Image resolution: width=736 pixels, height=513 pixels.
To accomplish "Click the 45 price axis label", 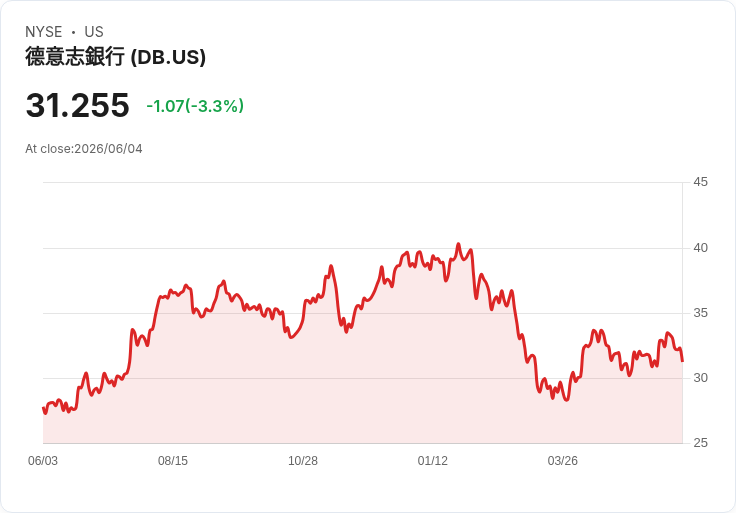I will (700, 182).
